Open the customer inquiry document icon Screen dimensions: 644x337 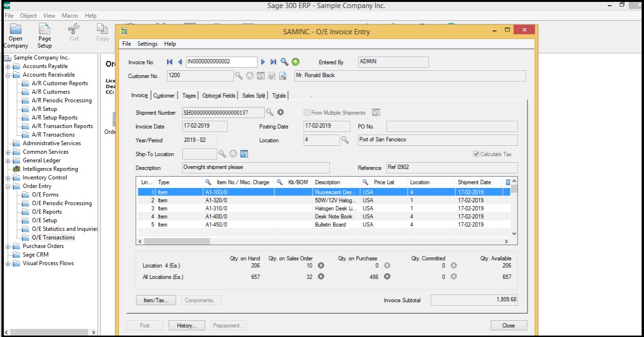pos(283,76)
